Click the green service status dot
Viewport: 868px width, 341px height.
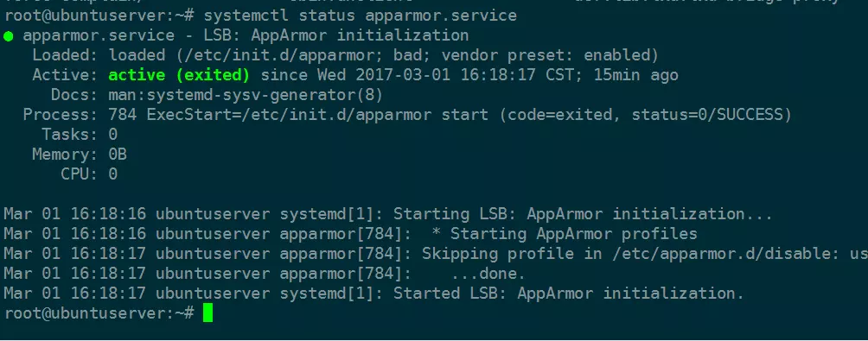click(x=9, y=36)
